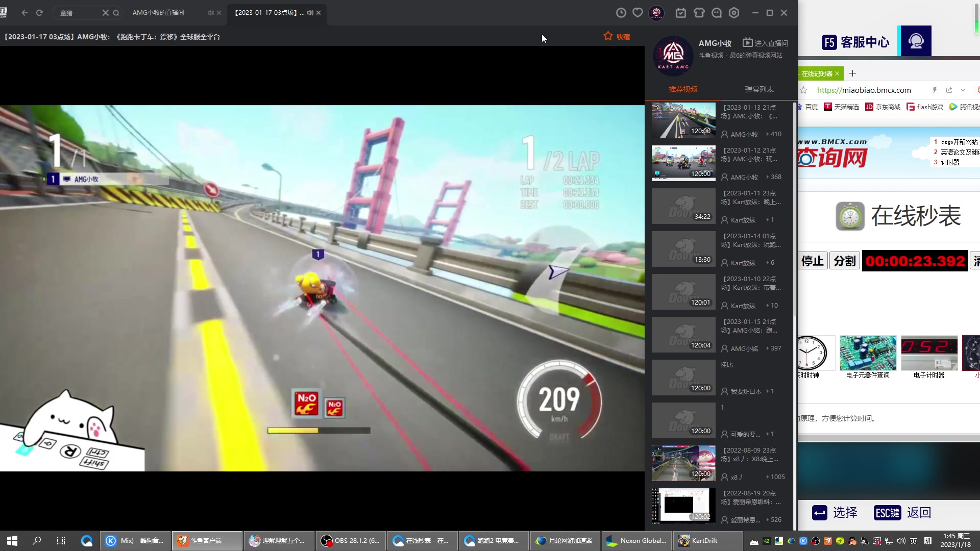Image resolution: width=980 pixels, height=551 pixels.
Task: Click csgo开箱网站 hot link
Action: coord(959,142)
